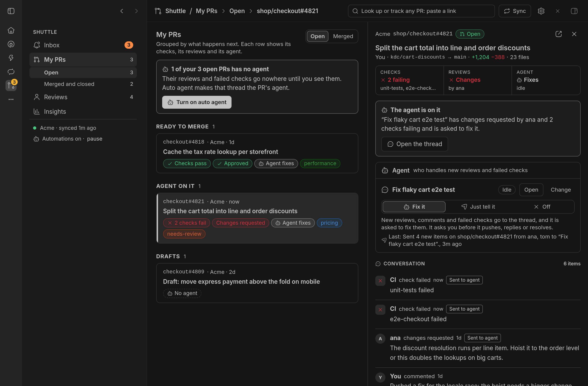Turn on auto agent
588x386 pixels.
point(197,102)
